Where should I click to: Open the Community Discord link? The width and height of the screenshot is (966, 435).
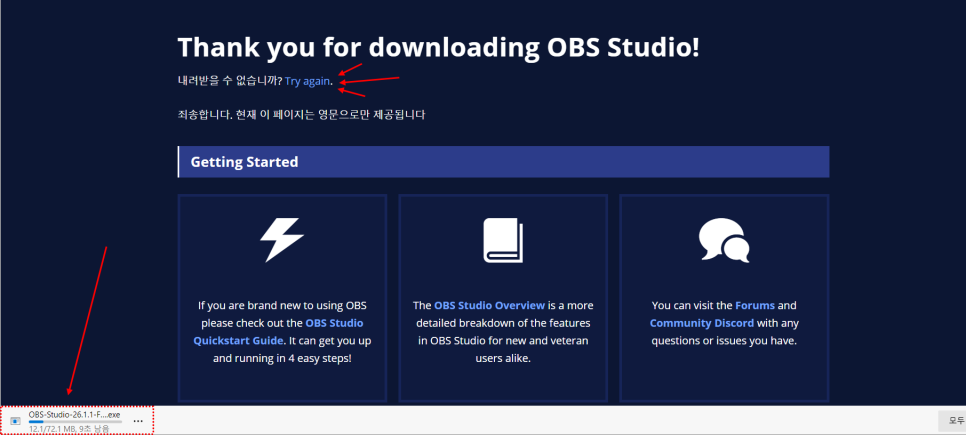tap(702, 323)
